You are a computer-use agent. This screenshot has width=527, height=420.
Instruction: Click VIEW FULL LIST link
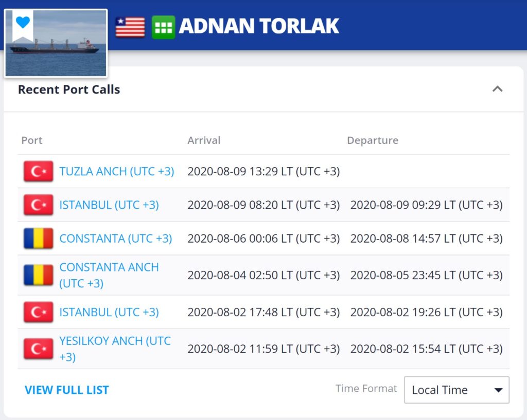[67, 390]
